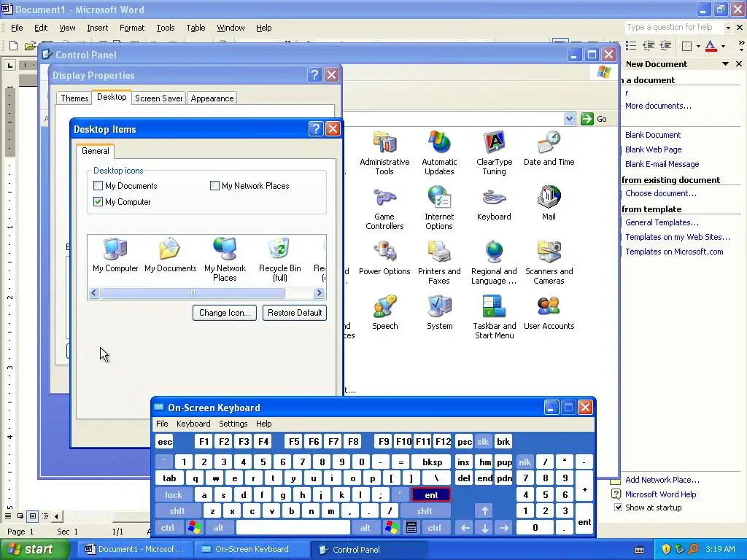
Task: Open Game Controllers icon
Action: (x=384, y=208)
